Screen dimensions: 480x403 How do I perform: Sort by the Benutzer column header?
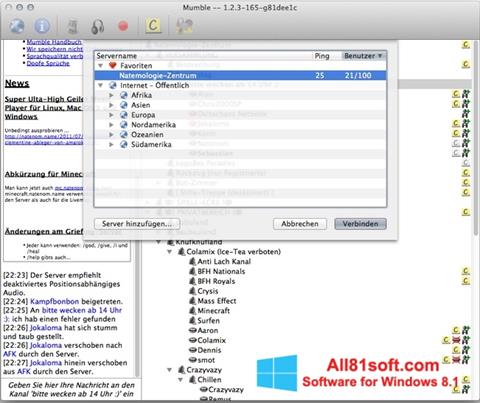click(x=363, y=56)
